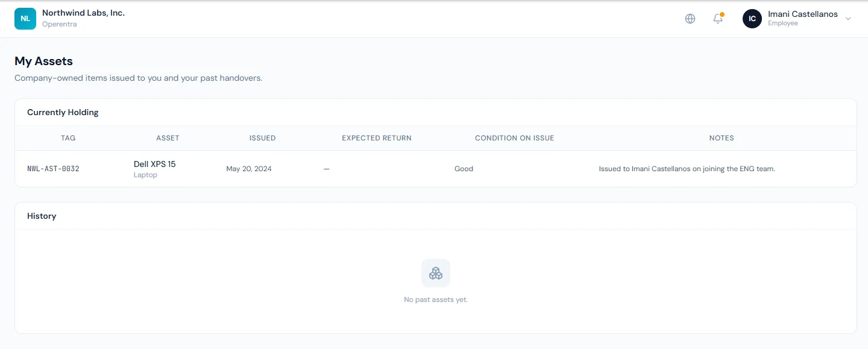868x349 pixels.
Task: Click the Northwind Labs, Inc. company name
Action: 84,13
